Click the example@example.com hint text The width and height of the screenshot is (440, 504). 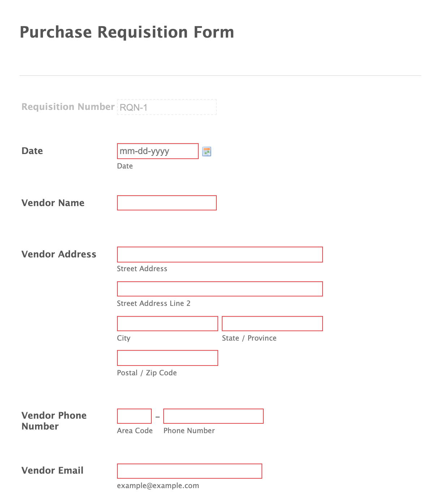click(158, 486)
